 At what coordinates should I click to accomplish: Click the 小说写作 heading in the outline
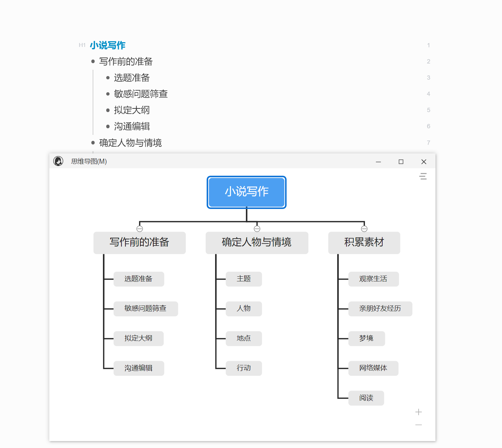[x=108, y=45]
